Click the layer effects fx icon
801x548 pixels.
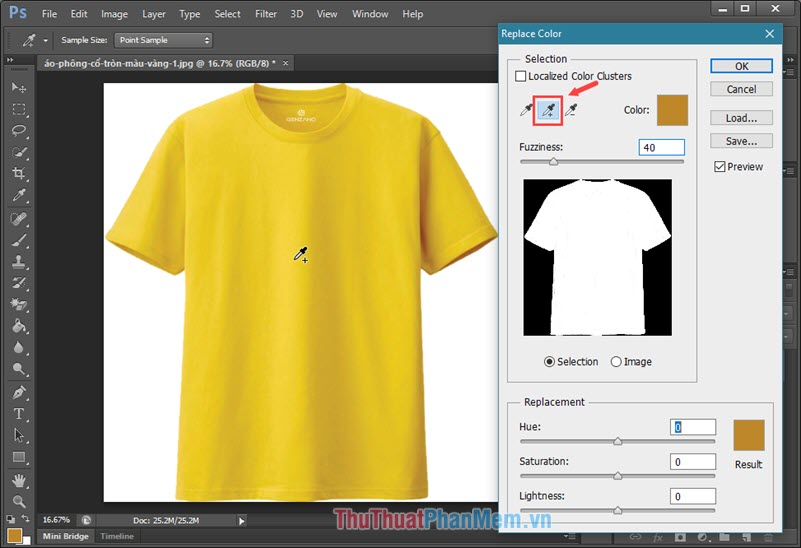pos(658,537)
